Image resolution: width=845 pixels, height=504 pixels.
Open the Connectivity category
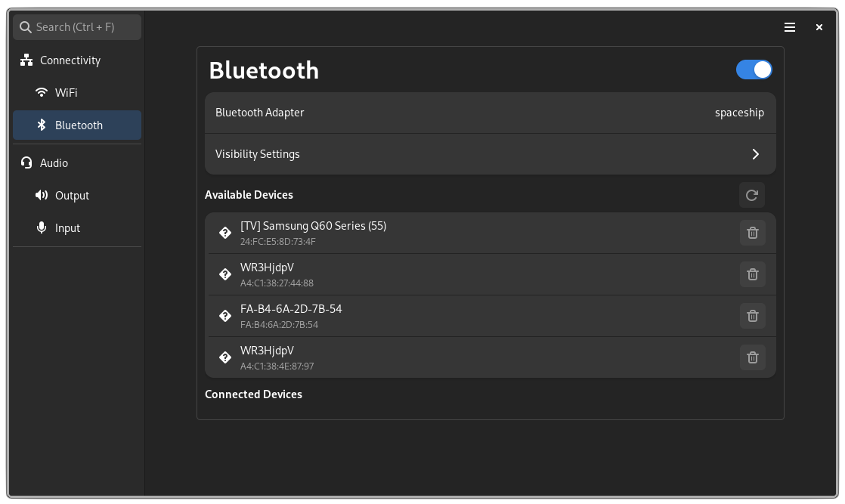coord(70,60)
